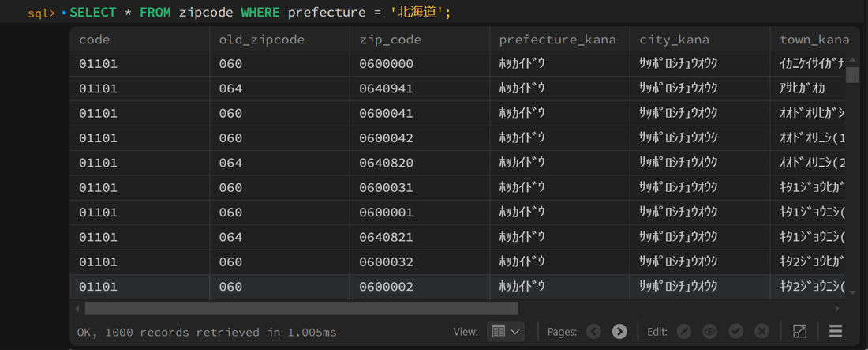Click into the SQL query text
Viewport: 868px width, 350px height.
(x=260, y=13)
